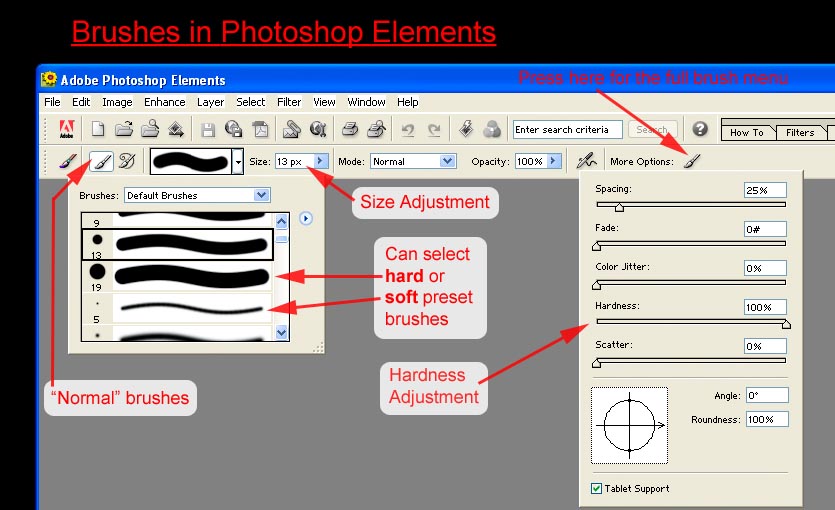The width and height of the screenshot is (835, 510).
Task: Open the Help menu
Action: [407, 102]
